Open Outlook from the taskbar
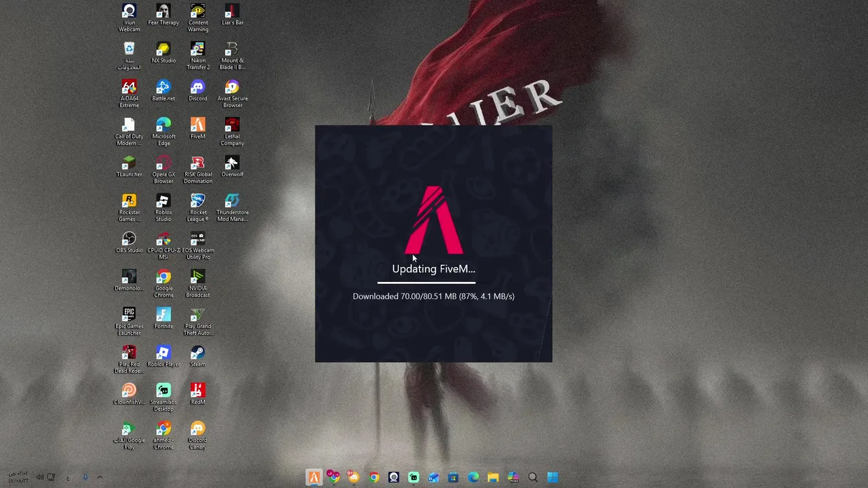Image resolution: width=868 pixels, height=488 pixels. tap(433, 477)
